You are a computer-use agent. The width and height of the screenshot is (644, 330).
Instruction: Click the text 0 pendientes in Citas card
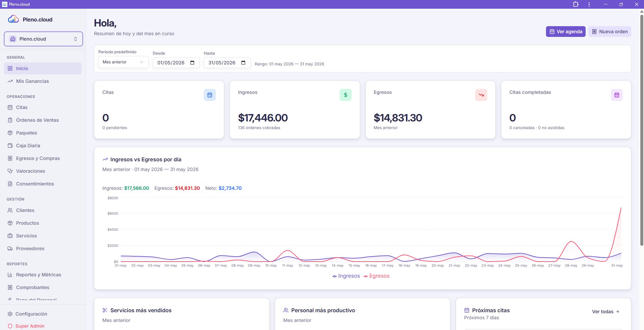click(115, 128)
